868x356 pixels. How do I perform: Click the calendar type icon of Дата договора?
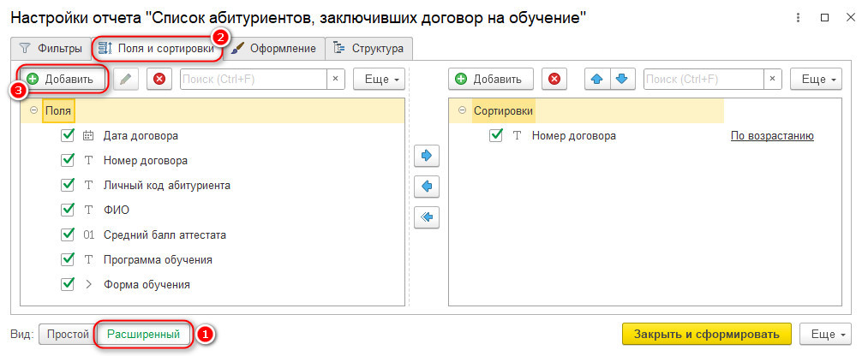(x=88, y=135)
